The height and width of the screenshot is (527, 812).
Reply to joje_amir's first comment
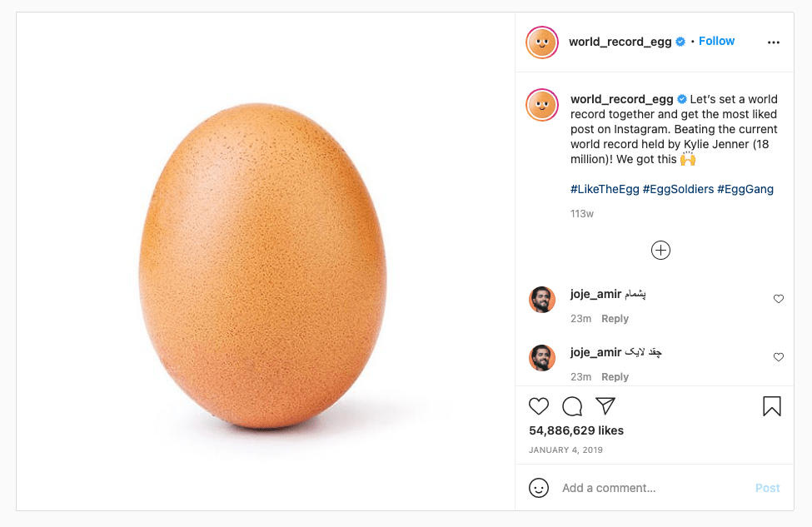pos(615,318)
